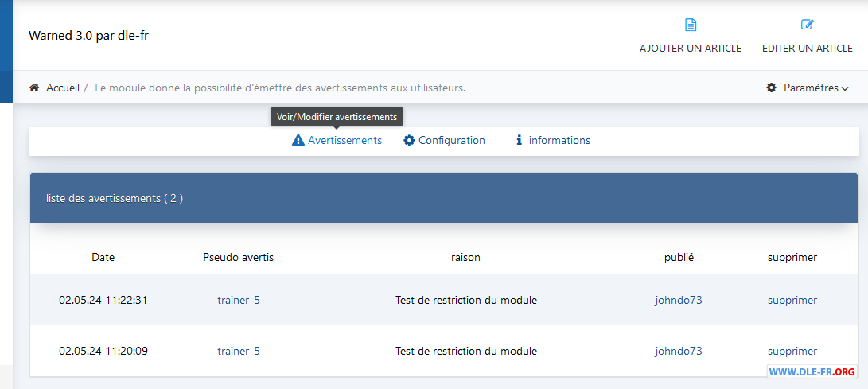Click the Date column header
Image resolution: width=868 pixels, height=389 pixels.
[x=103, y=257]
